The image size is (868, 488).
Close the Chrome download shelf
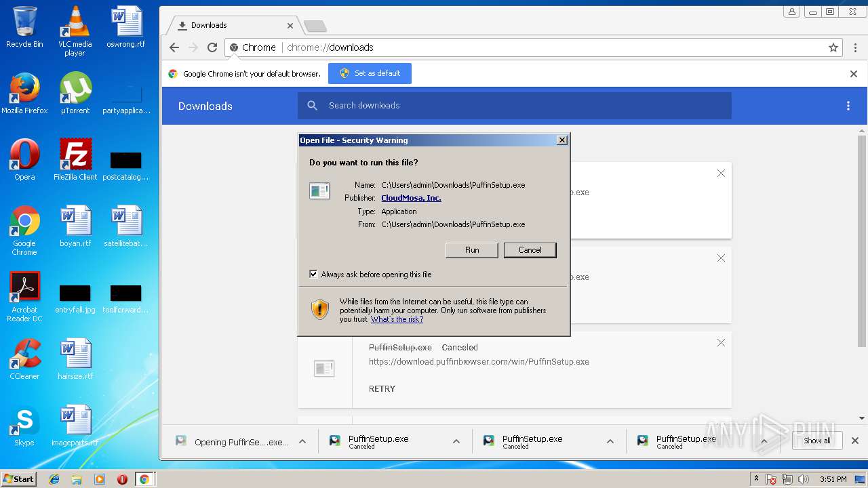pos(854,441)
